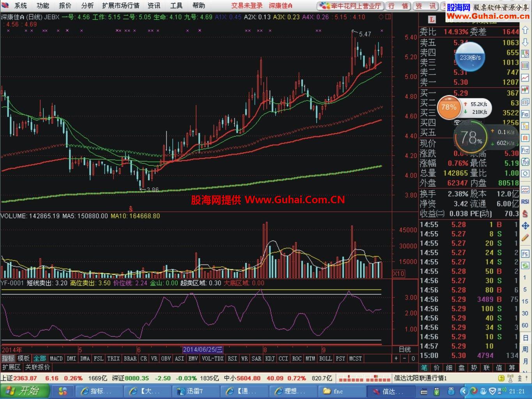Open the 分析 menu
This screenshot has height=399, width=532.
[87, 5]
